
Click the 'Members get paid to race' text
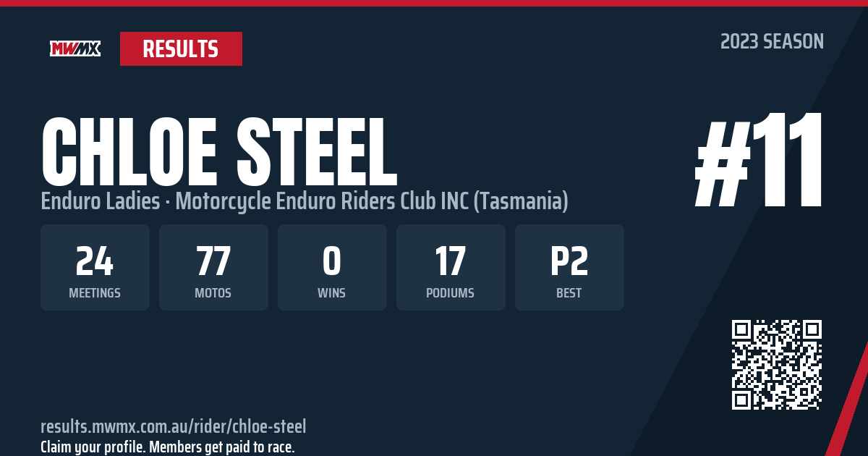point(221,447)
